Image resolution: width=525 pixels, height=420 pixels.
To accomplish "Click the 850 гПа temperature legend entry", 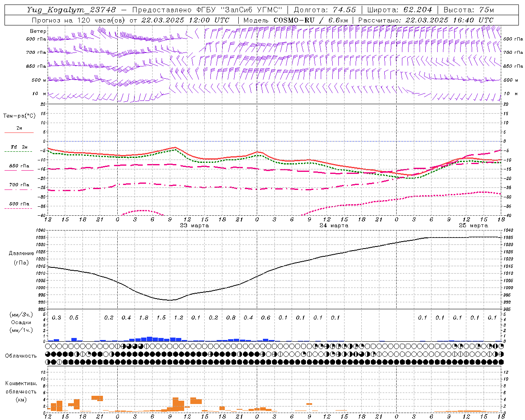I will (x=19, y=166).
